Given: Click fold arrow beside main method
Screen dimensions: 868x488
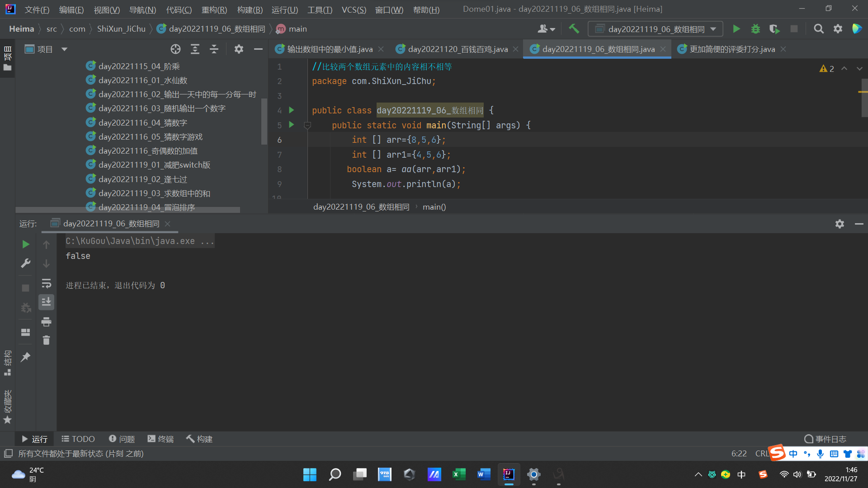Looking at the screenshot, I should point(307,125).
